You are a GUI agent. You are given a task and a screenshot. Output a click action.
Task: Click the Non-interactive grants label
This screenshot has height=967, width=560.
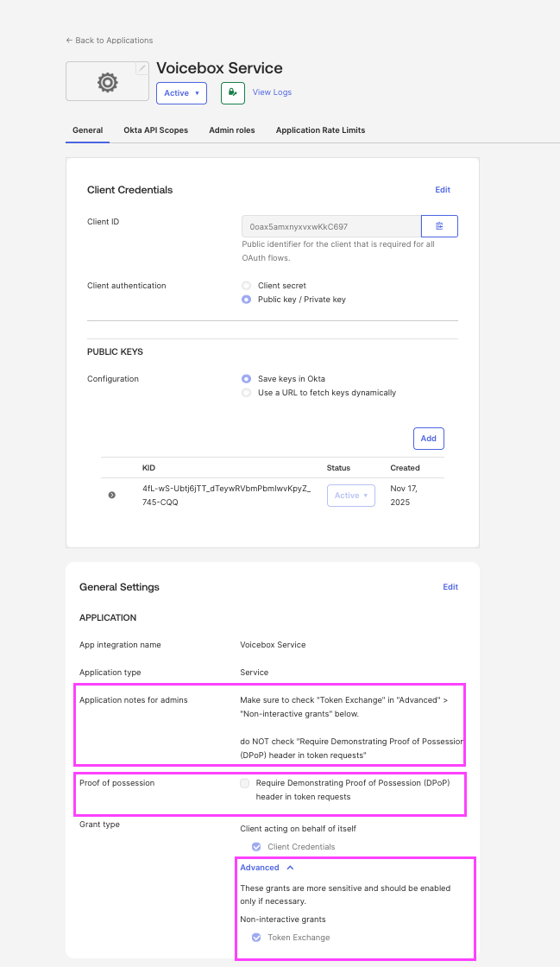283,919
